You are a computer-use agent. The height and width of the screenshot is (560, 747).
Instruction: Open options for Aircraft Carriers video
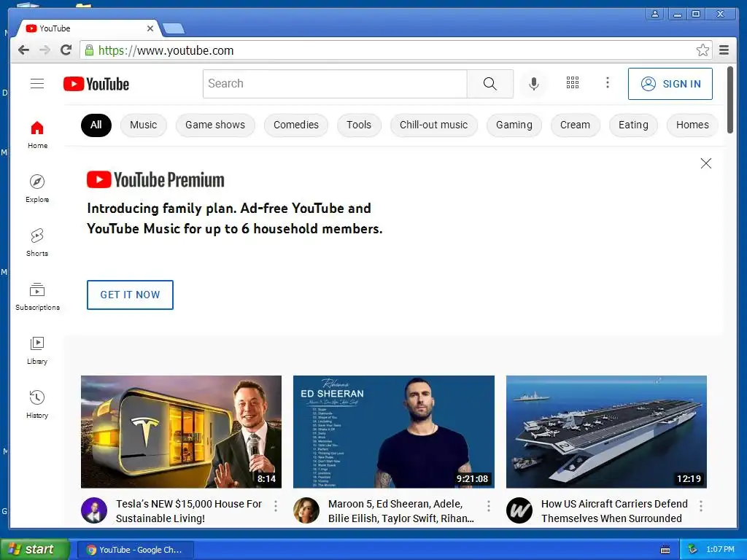701,506
